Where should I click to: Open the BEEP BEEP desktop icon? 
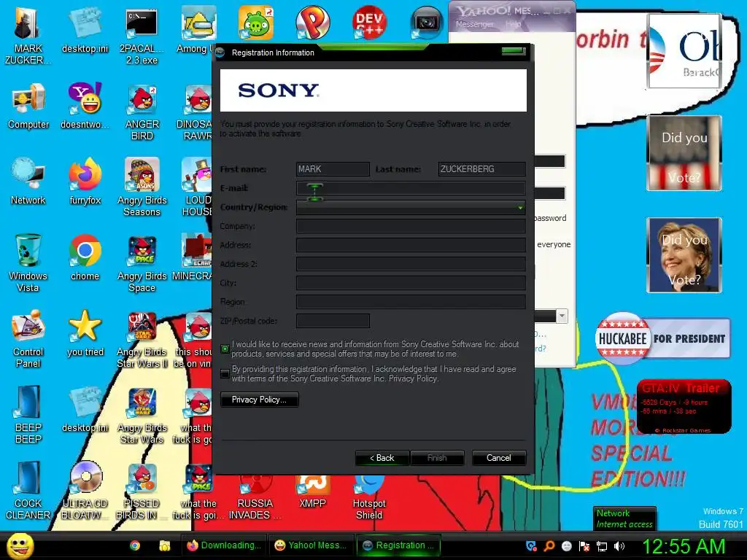coord(28,414)
